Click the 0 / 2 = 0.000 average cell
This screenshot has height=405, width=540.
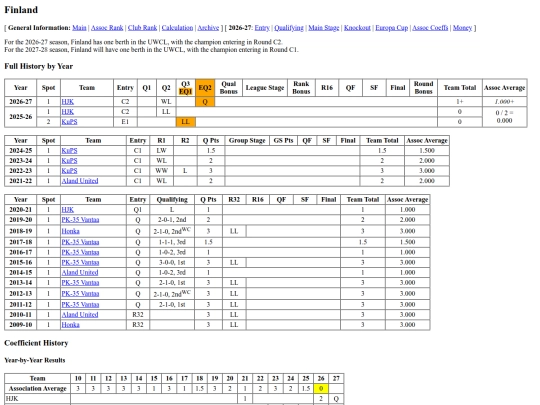pos(504,117)
